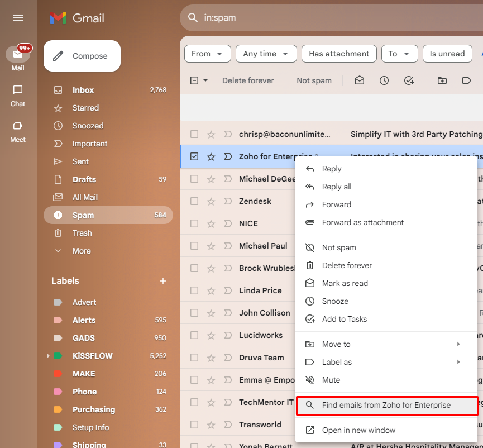Open the Purchasing label with orange swatch
The image size is (483, 448).
tap(108, 409)
